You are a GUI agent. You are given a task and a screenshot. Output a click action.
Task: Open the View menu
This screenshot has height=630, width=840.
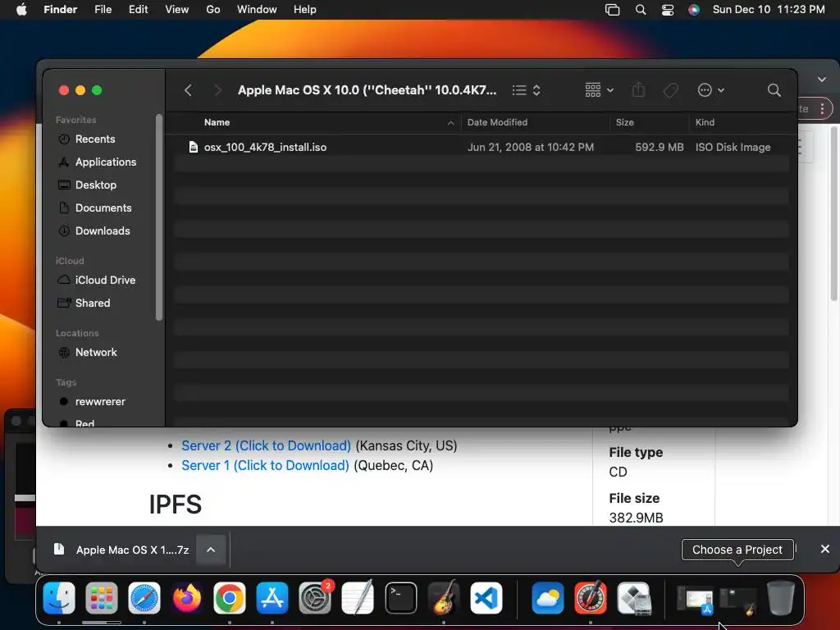177,9
